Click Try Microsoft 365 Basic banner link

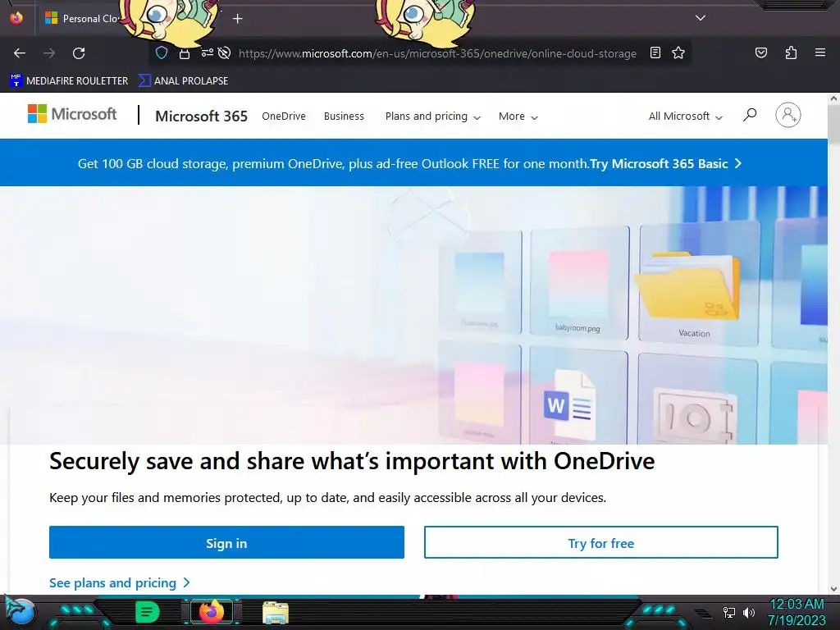coord(666,163)
